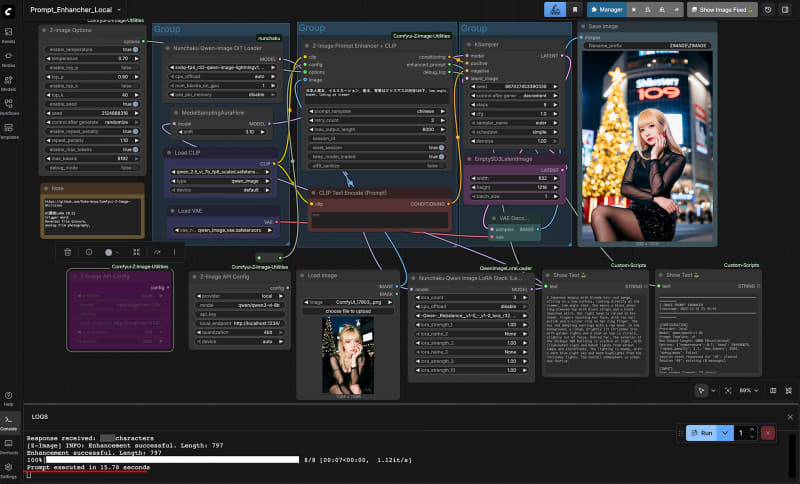Click choose file to upload button
This screenshot has width=800, height=484.
[x=348, y=311]
